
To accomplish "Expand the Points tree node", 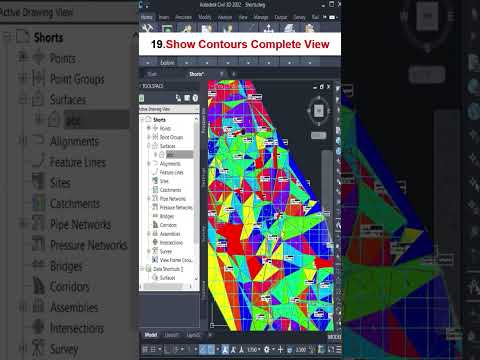I will click(x=149, y=128).
